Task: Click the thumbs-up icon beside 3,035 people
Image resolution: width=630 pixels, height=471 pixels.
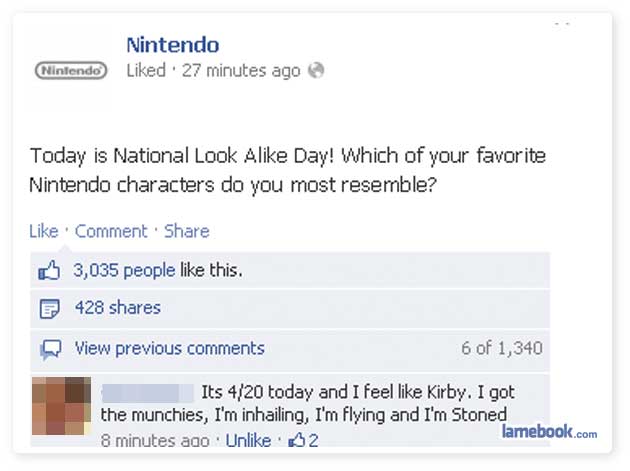Action: coord(49,270)
